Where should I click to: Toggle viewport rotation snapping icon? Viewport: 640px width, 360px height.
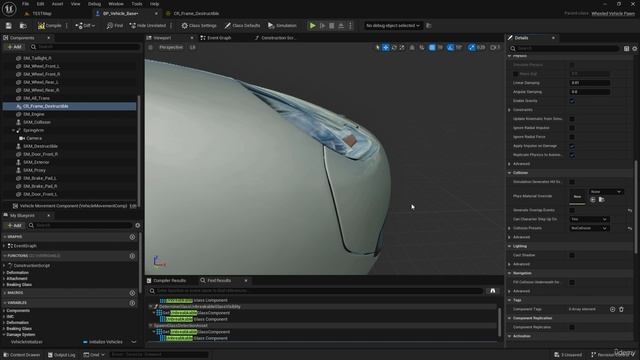[x=450, y=48]
